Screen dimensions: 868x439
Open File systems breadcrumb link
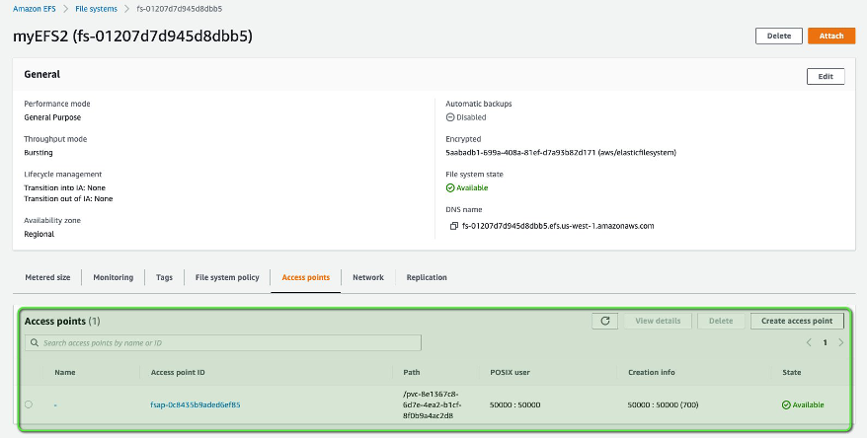[97, 9]
